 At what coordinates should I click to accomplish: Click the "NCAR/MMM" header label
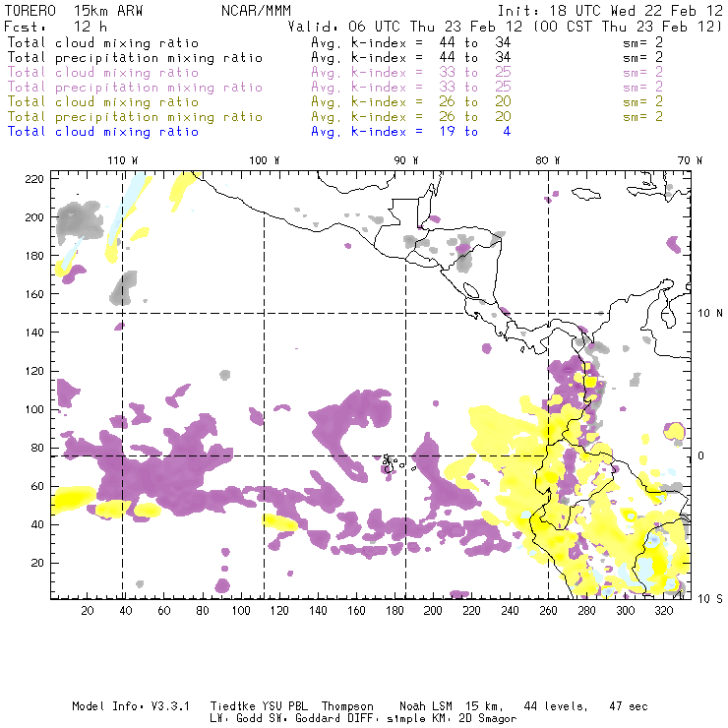point(256,10)
